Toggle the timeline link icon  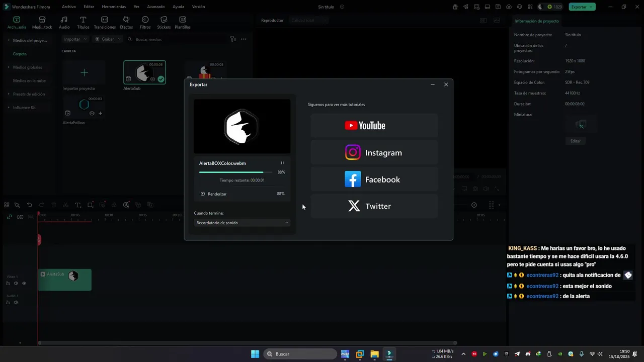[9, 217]
